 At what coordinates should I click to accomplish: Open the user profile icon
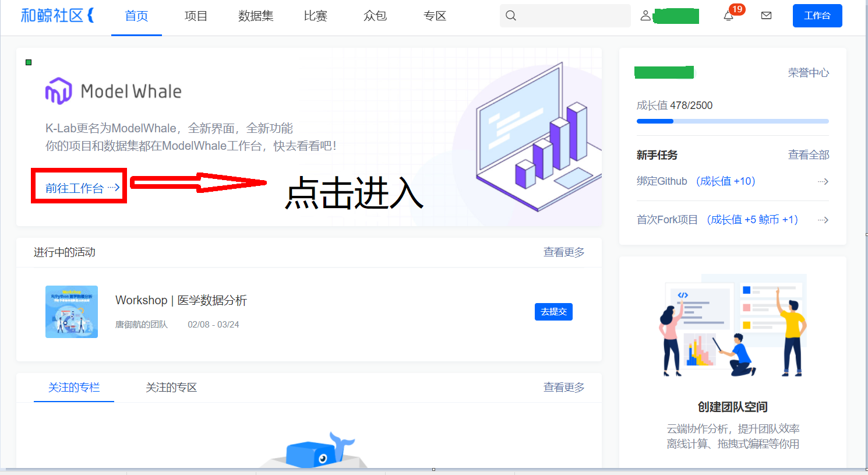pos(645,16)
